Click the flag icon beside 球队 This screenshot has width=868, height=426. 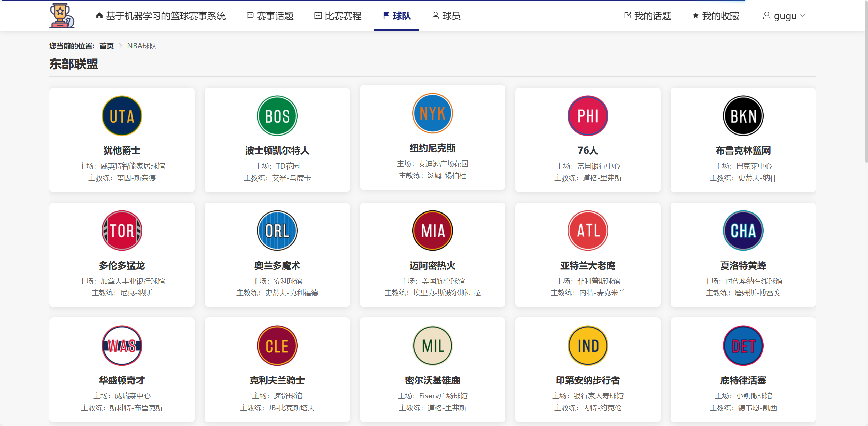tap(386, 15)
